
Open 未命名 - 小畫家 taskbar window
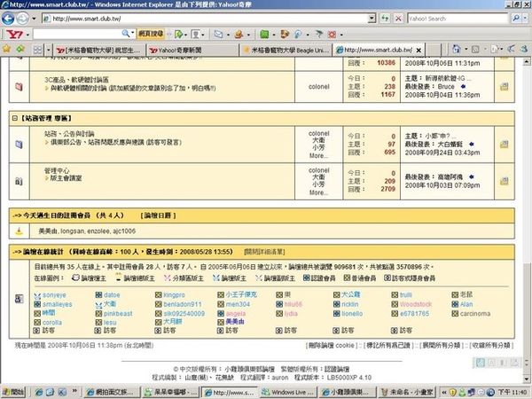click(408, 392)
